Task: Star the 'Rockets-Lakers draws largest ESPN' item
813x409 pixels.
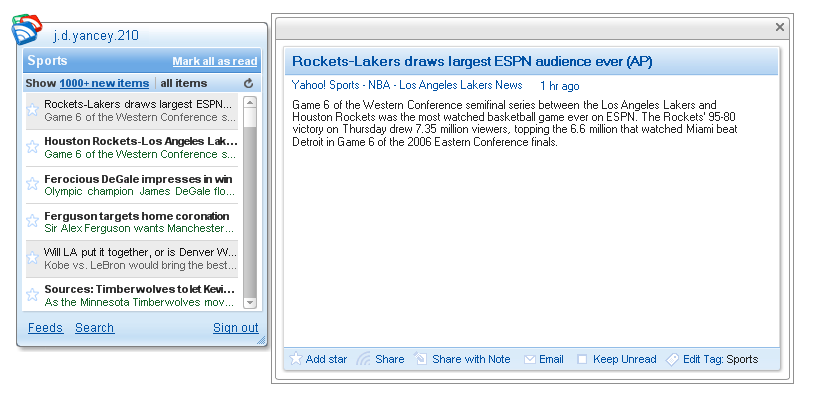Action: click(32, 109)
